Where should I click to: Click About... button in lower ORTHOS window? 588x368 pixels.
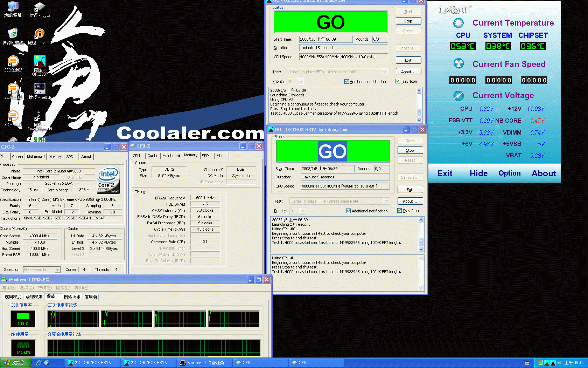point(410,202)
